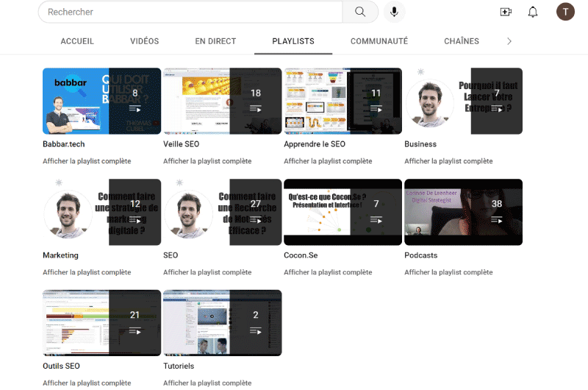Focus the Rechercher search field
This screenshot has width=588, height=390.
pyautogui.click(x=190, y=12)
